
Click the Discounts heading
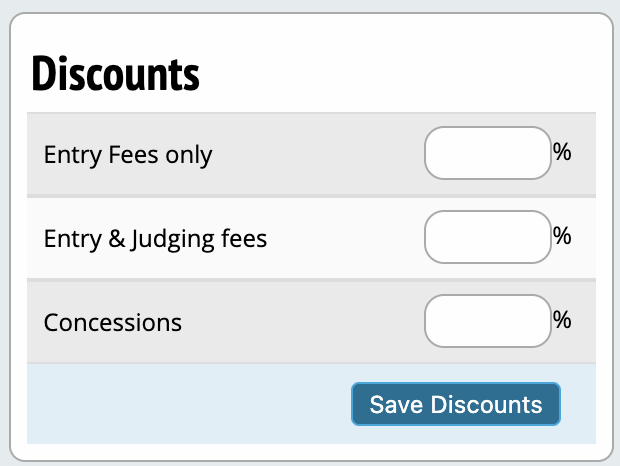[116, 74]
